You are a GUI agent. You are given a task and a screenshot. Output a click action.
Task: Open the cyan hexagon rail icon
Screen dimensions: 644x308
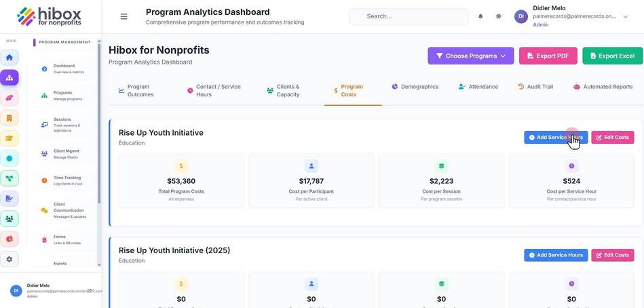[x=9, y=158]
